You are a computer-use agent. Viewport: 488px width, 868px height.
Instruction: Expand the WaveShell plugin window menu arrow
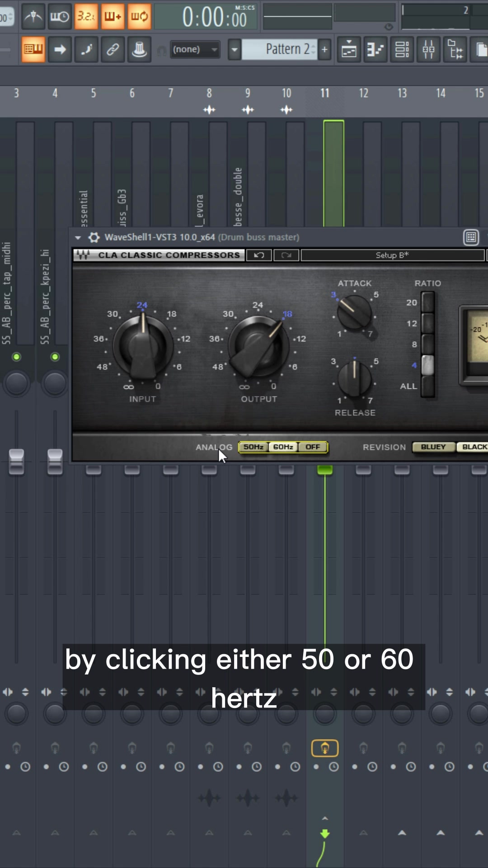(x=78, y=237)
